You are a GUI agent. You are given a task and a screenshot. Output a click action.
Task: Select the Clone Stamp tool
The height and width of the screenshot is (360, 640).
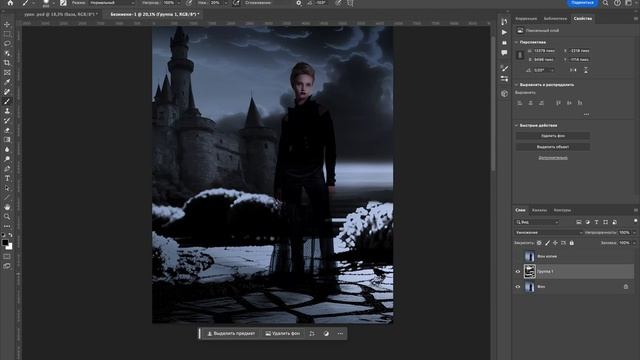pos(7,111)
